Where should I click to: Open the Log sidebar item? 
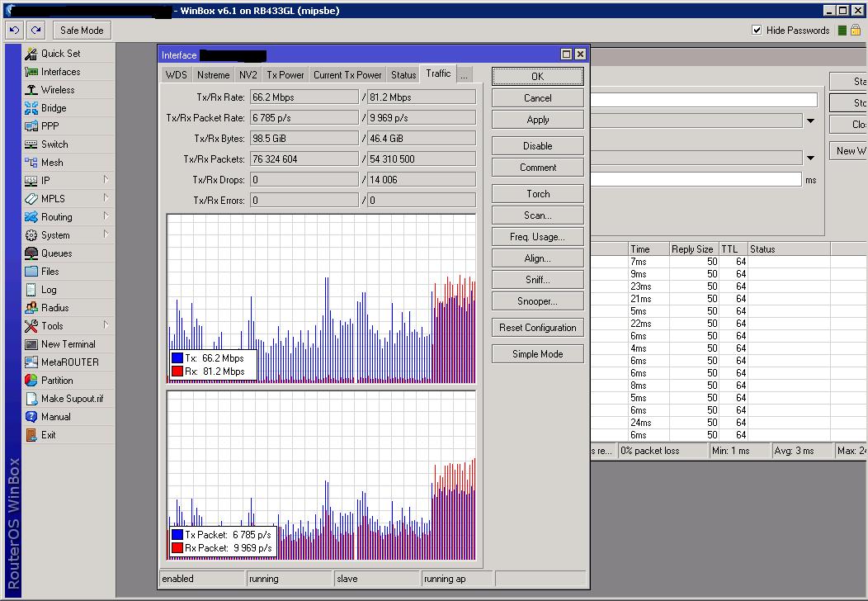(x=49, y=290)
